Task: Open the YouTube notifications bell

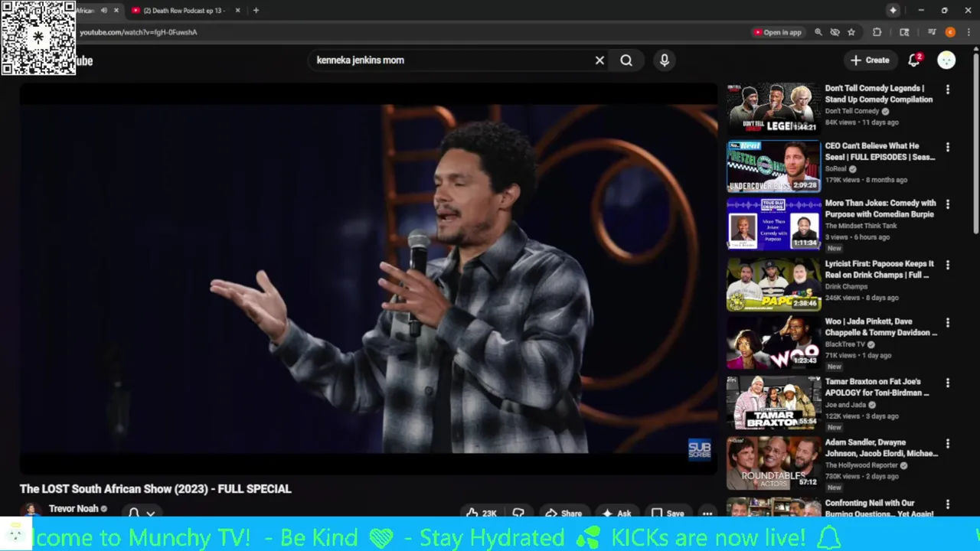Action: [x=914, y=60]
